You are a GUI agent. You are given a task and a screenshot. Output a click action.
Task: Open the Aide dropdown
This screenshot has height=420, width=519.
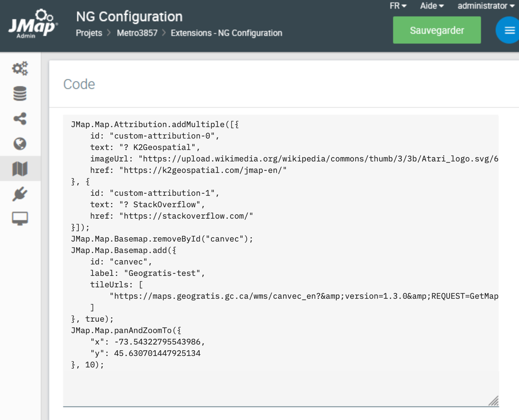pyautogui.click(x=431, y=6)
